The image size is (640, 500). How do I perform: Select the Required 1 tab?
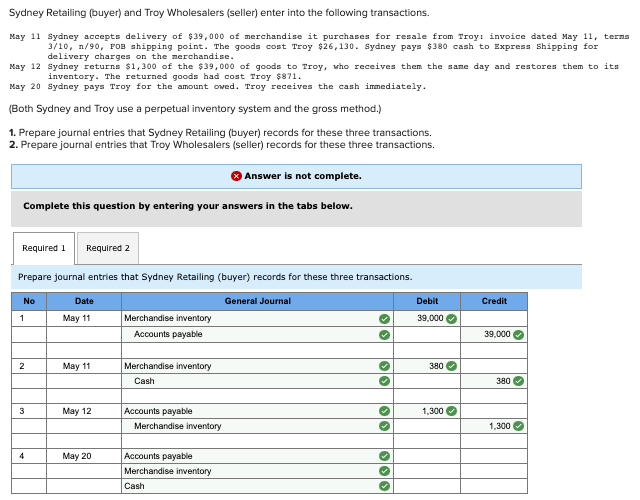pyautogui.click(x=44, y=248)
